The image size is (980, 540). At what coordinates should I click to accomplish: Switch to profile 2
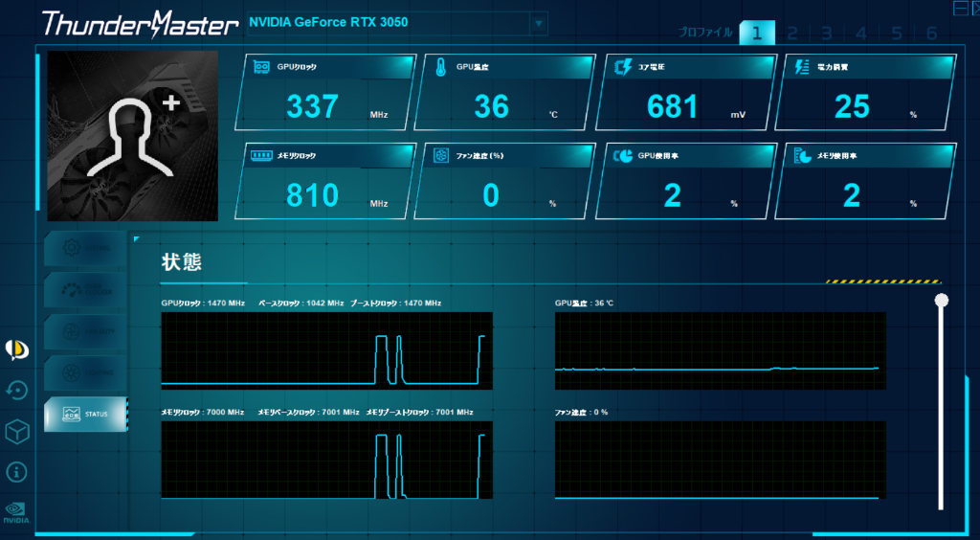[x=791, y=33]
